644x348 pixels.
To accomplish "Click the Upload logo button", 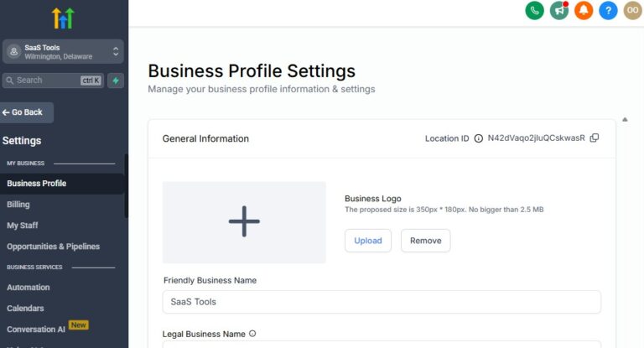I will pyautogui.click(x=368, y=241).
